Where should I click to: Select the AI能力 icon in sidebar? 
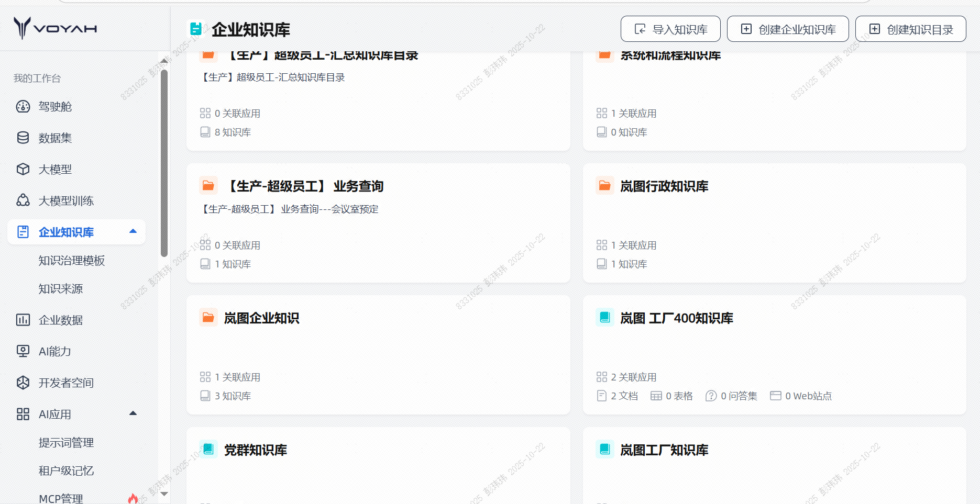click(x=23, y=351)
